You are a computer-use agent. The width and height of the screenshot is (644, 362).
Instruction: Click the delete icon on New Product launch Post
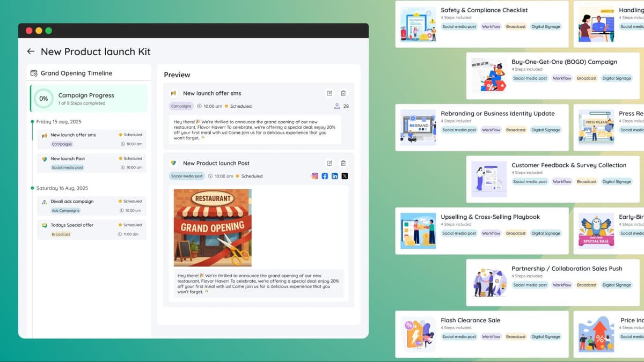click(343, 163)
